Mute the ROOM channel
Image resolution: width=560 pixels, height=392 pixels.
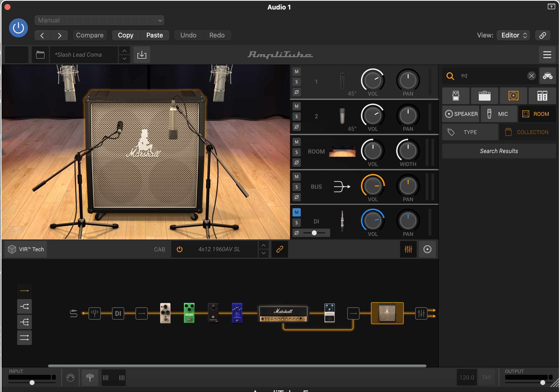[x=296, y=142]
